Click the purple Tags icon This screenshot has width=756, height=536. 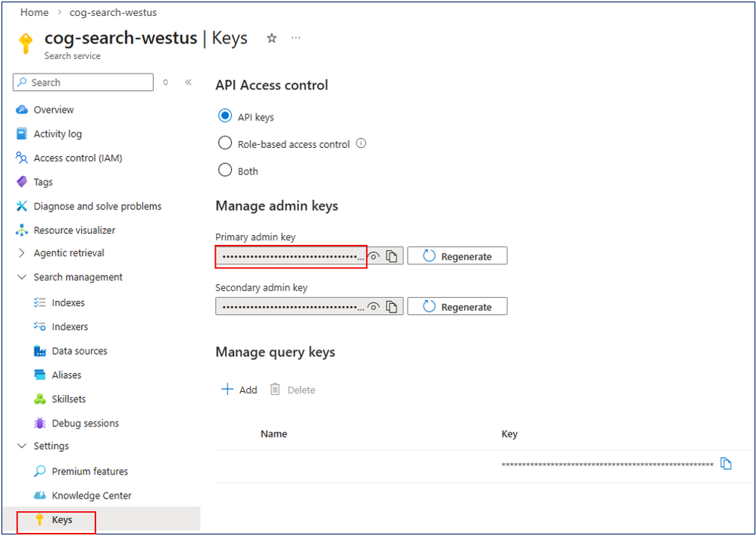(x=22, y=182)
